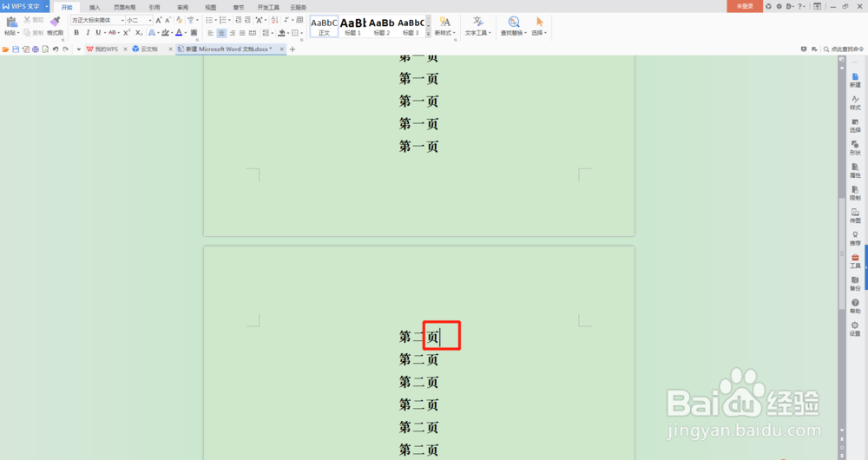Open the Settings (设置) sidebar gear
The width and height of the screenshot is (868, 460).
855,329
